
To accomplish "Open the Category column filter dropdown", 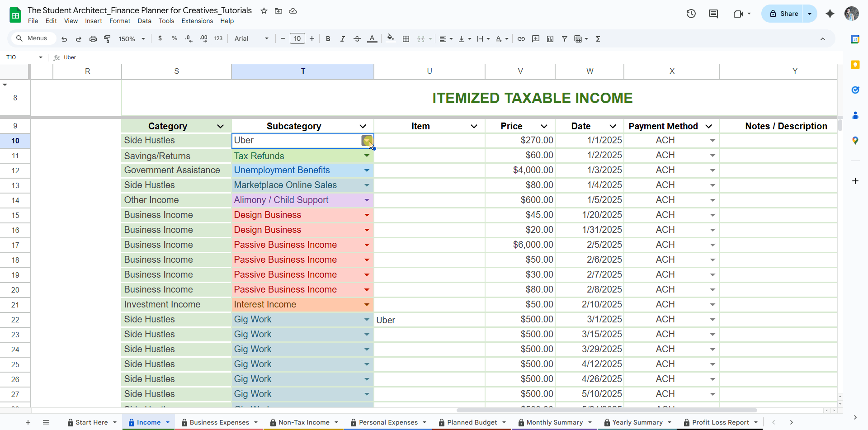I will coord(220,126).
